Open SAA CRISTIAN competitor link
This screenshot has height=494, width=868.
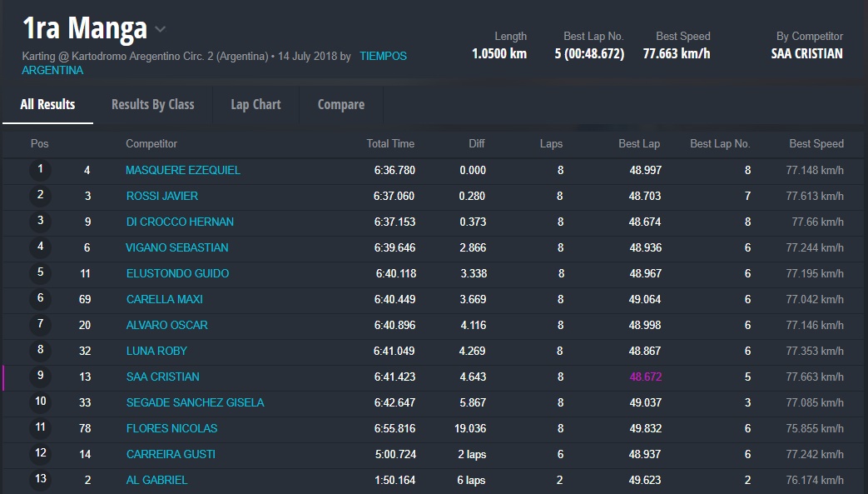click(163, 377)
